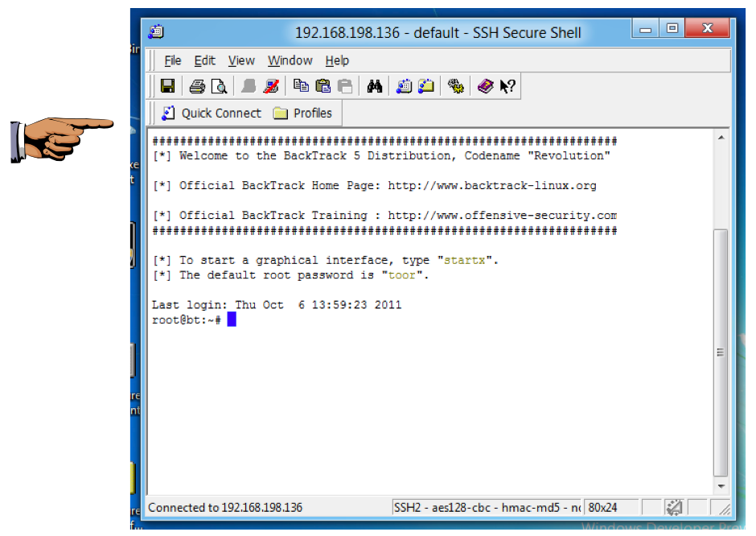Click the SSH2 aes128-cbc status bar entry

tap(487, 508)
